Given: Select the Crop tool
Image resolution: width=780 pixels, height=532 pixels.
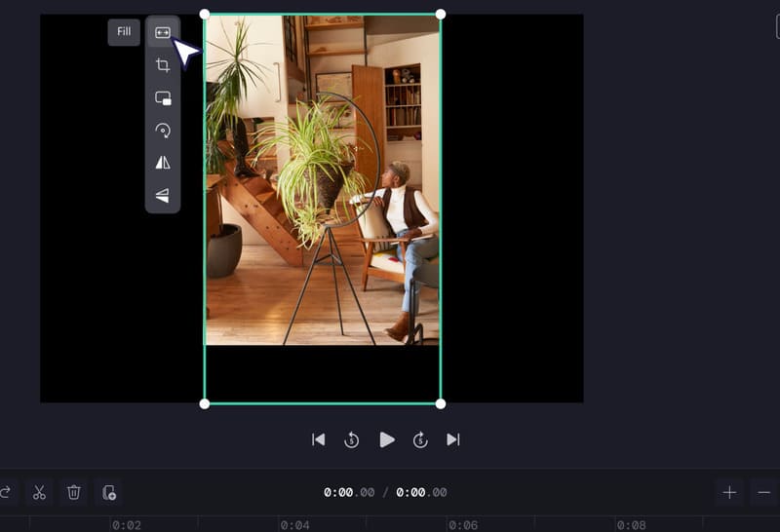Looking at the screenshot, I should [163, 65].
